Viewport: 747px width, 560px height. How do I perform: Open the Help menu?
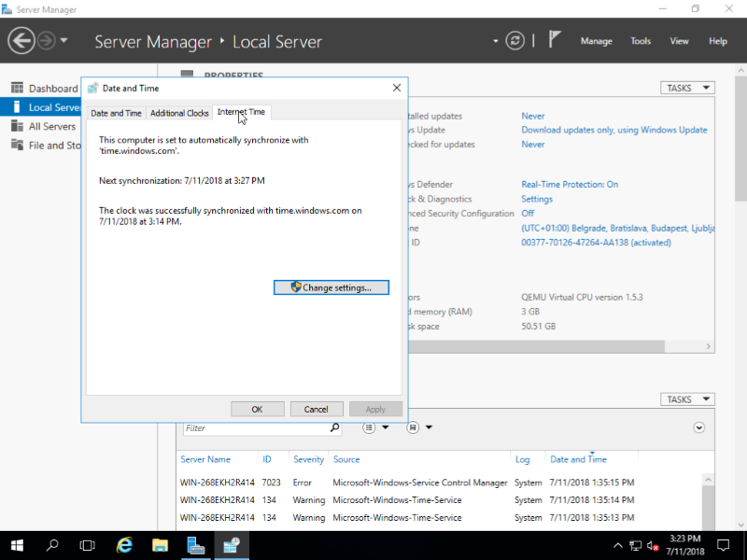717,41
